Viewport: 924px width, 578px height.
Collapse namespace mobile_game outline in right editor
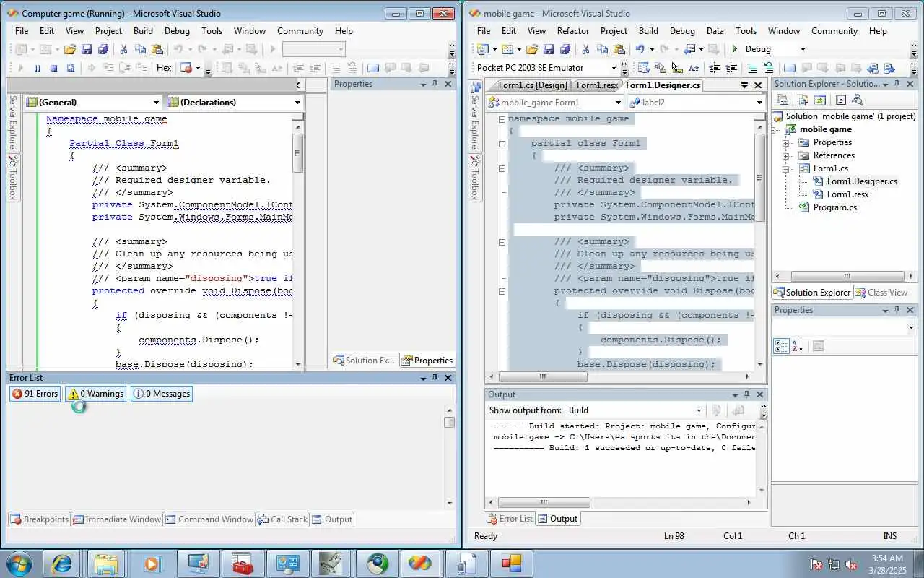click(502, 118)
